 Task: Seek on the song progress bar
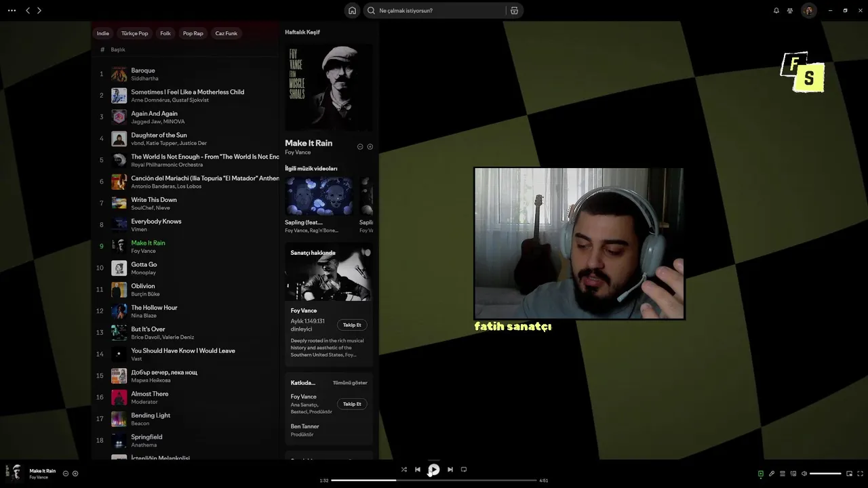point(434,481)
